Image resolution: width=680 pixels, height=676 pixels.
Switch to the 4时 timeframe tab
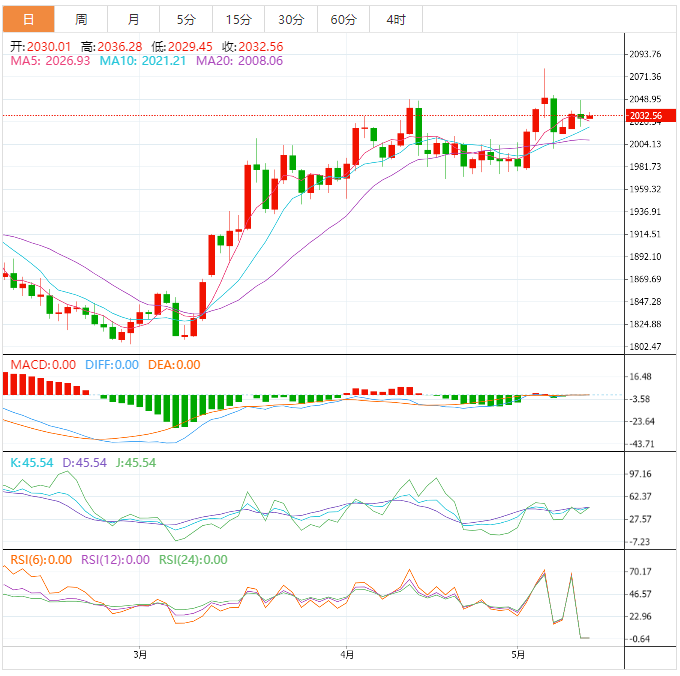[x=395, y=20]
